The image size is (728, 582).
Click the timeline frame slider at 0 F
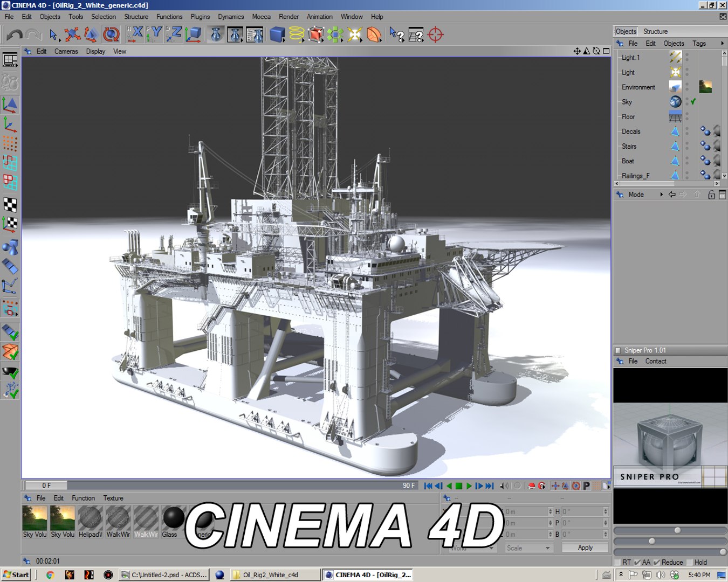(46, 486)
